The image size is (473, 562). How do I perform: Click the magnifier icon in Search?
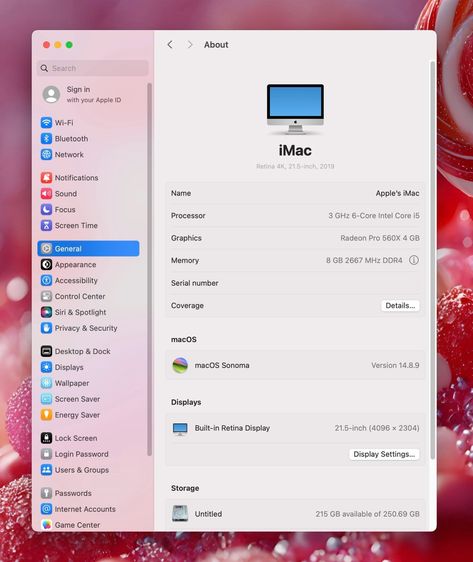(x=44, y=68)
